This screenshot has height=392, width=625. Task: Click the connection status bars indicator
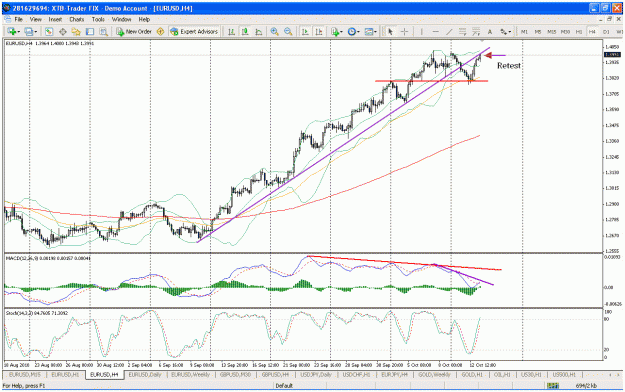click(552, 386)
